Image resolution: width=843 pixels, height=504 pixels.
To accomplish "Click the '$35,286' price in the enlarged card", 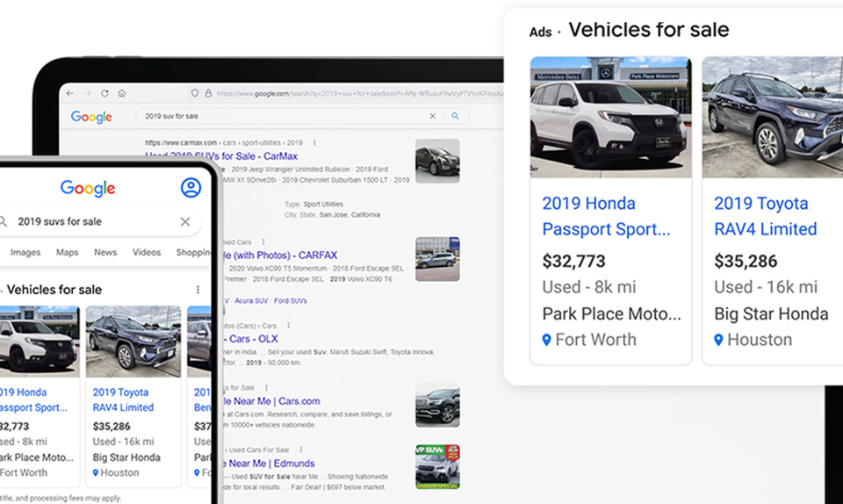I will click(746, 262).
